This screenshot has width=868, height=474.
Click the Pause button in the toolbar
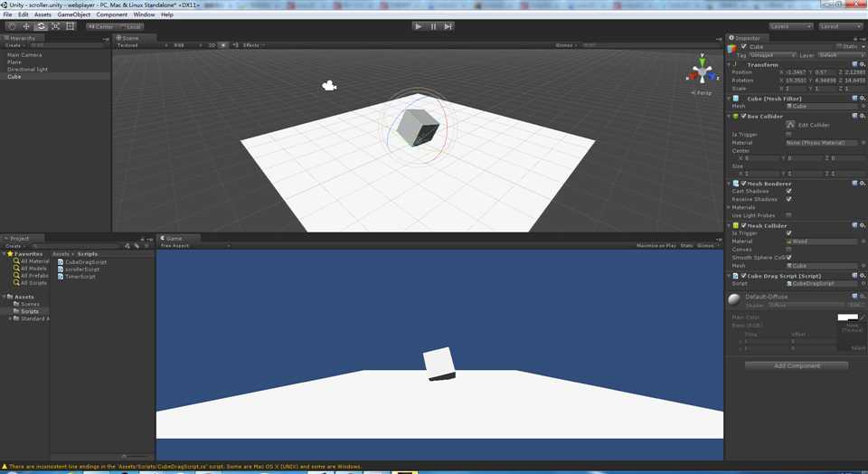click(x=433, y=26)
